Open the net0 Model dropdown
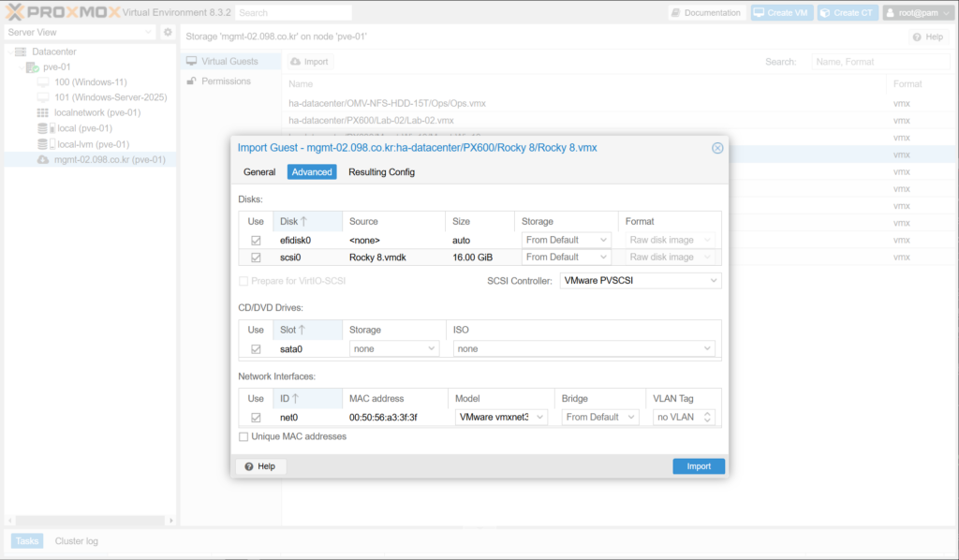Image resolution: width=959 pixels, height=560 pixels. (x=502, y=418)
